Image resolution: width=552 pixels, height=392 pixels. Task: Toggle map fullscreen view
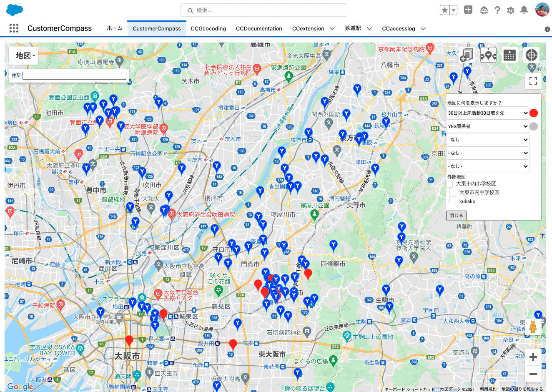click(x=533, y=81)
